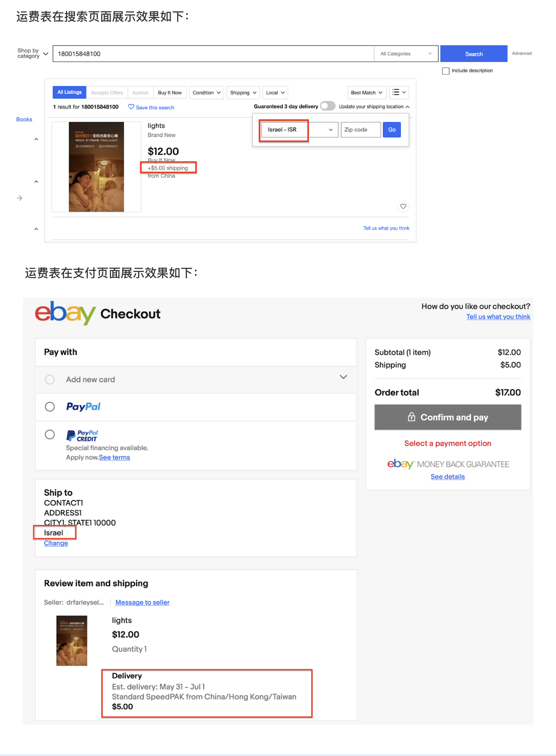Click the eBay logo on Checkout page
The image size is (556, 756).
tap(65, 313)
